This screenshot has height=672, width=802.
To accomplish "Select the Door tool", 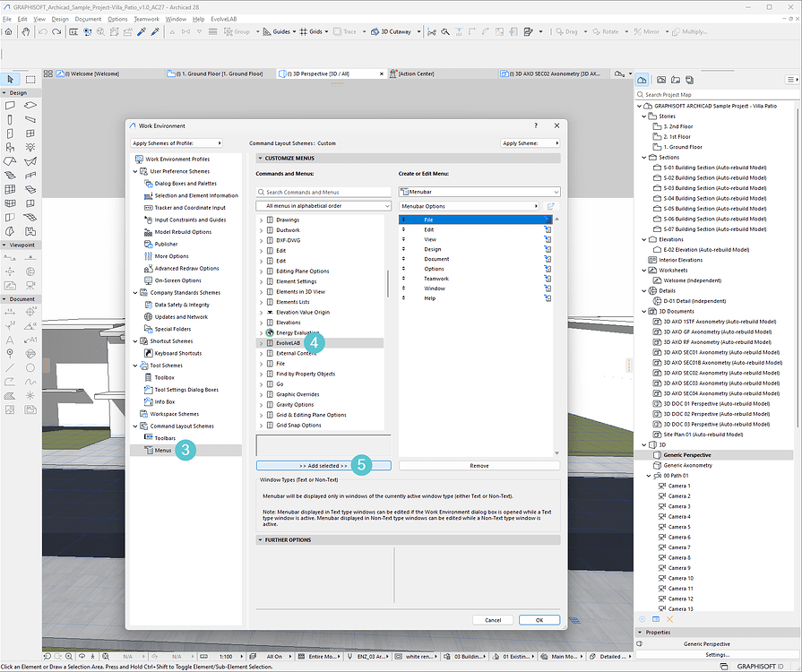I will (x=10, y=133).
